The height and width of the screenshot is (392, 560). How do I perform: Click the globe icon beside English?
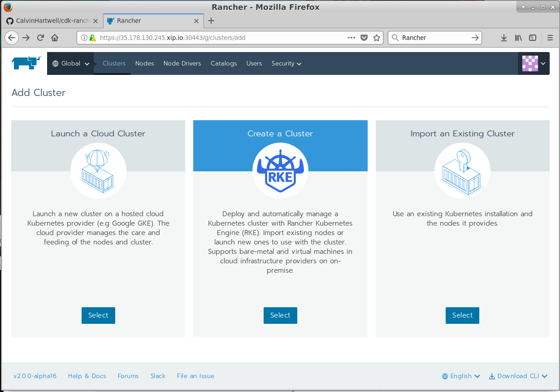click(445, 376)
